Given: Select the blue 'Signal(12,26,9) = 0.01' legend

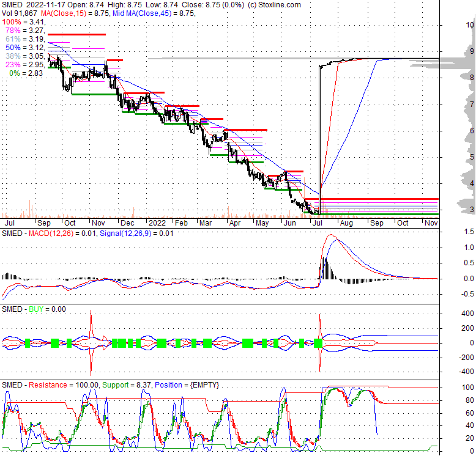Looking at the screenshot, I should tap(136, 234).
